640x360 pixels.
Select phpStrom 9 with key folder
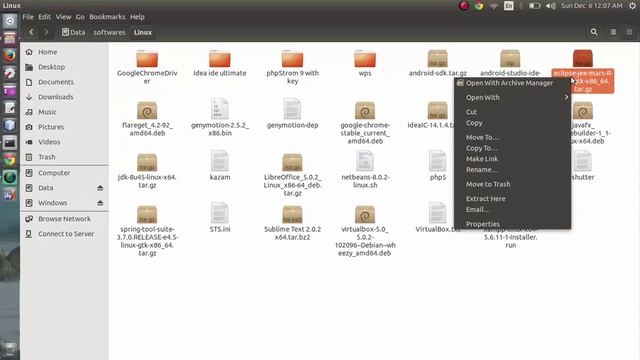292,59
